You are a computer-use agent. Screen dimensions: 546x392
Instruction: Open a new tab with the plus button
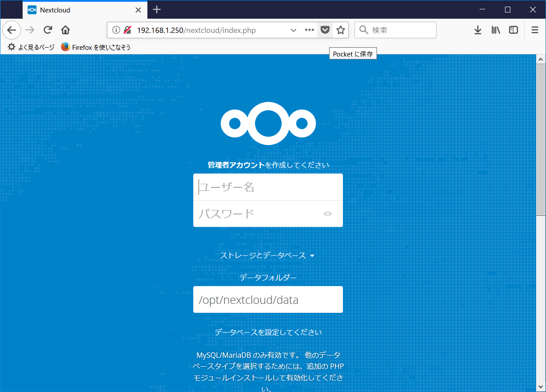tap(156, 9)
